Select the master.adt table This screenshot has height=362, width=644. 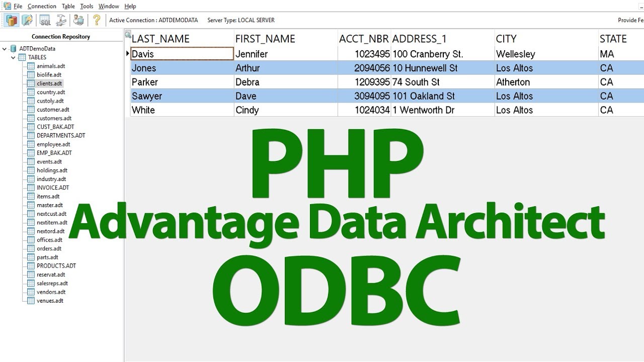pos(50,205)
